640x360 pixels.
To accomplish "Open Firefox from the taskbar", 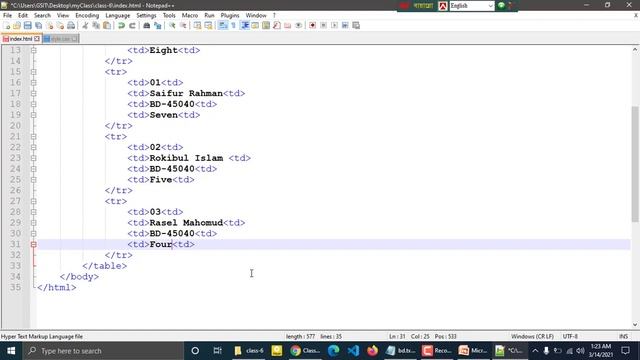I will [x=372, y=351].
